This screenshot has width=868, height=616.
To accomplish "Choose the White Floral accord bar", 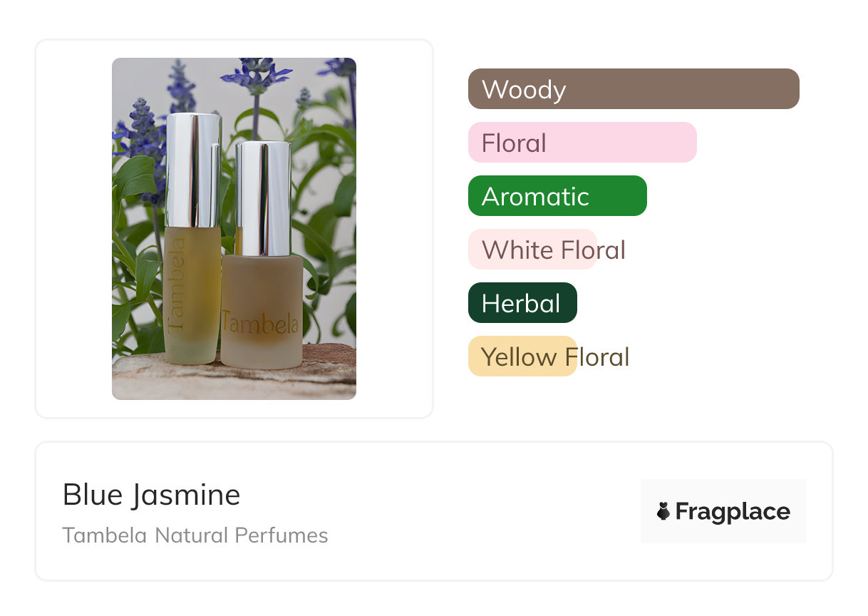I will coord(532,250).
